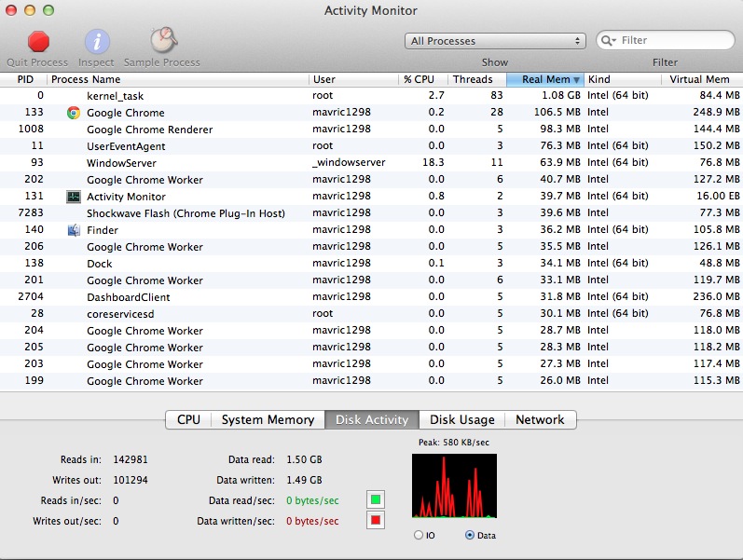Sort by the Kind column header
743x560 pixels.
click(623, 79)
